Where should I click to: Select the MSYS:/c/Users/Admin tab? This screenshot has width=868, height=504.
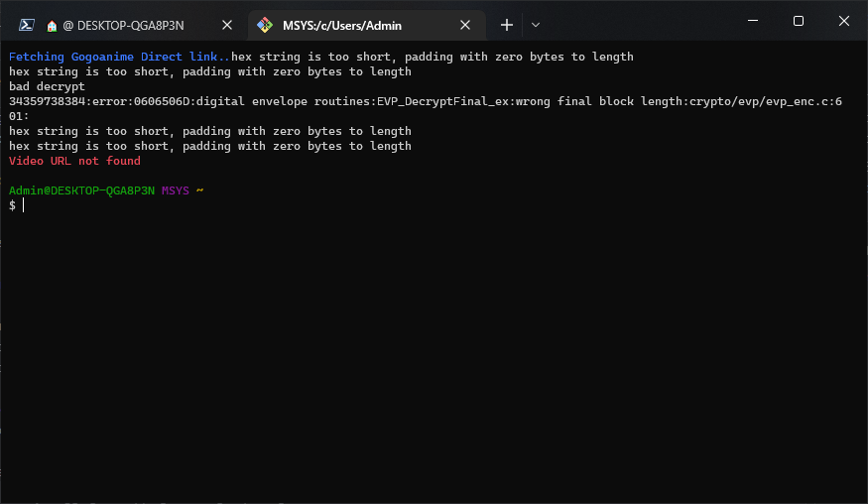click(x=366, y=25)
